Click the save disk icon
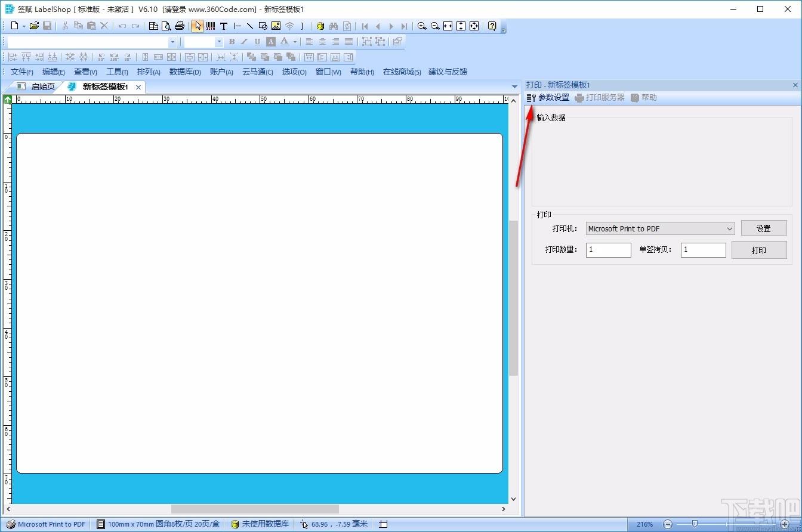 [47, 26]
